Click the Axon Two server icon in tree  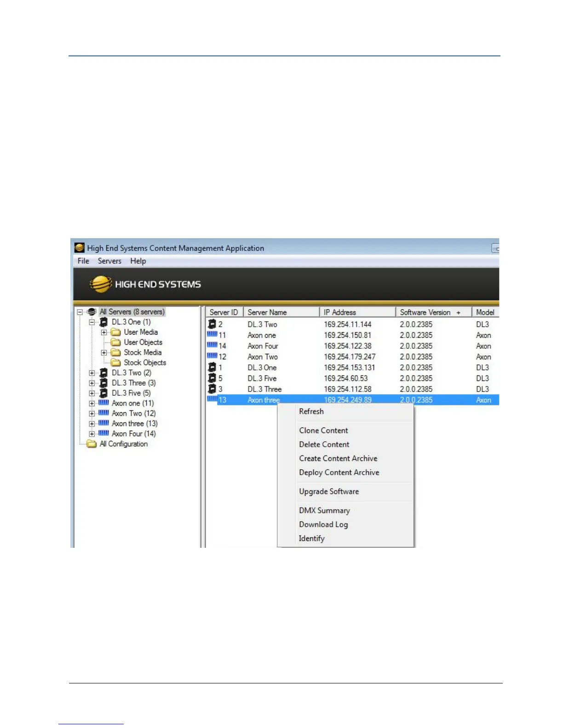(x=104, y=413)
